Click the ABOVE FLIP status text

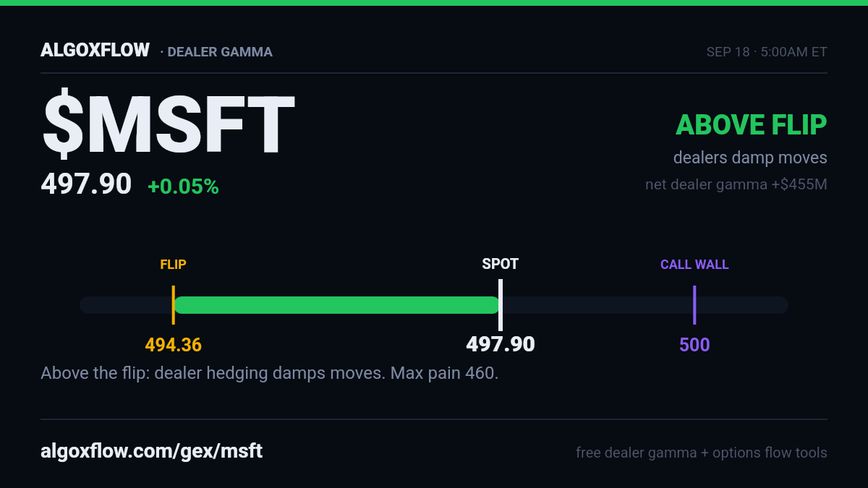coord(751,125)
